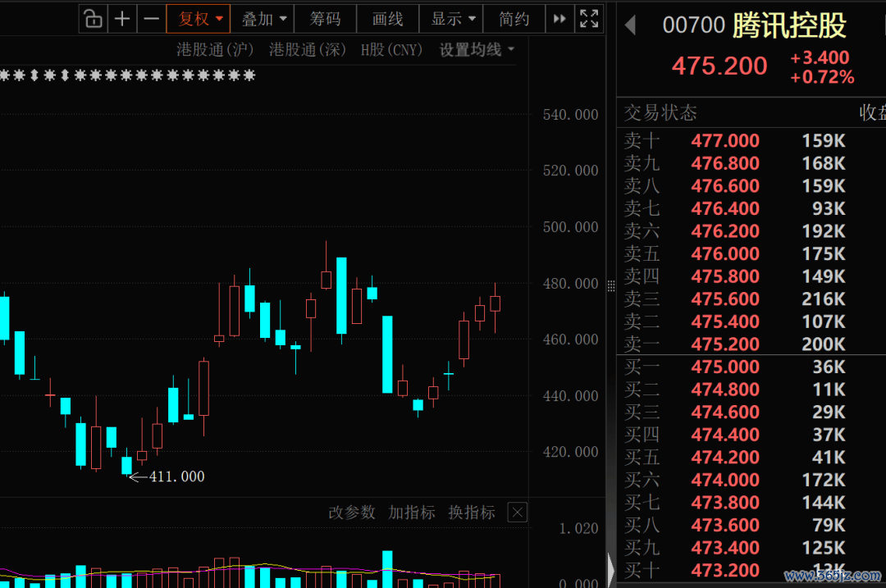Screen dimensions: 886x588
Task: Click the 卖七 price 476.400
Action: pos(725,208)
